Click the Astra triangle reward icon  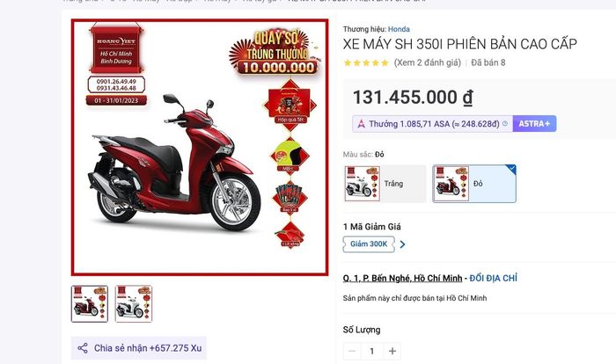(x=362, y=124)
